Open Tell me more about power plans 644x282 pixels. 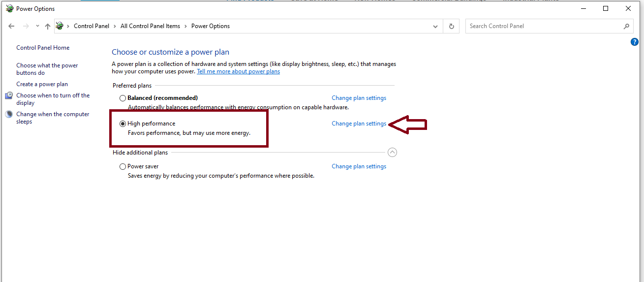pyautogui.click(x=238, y=71)
